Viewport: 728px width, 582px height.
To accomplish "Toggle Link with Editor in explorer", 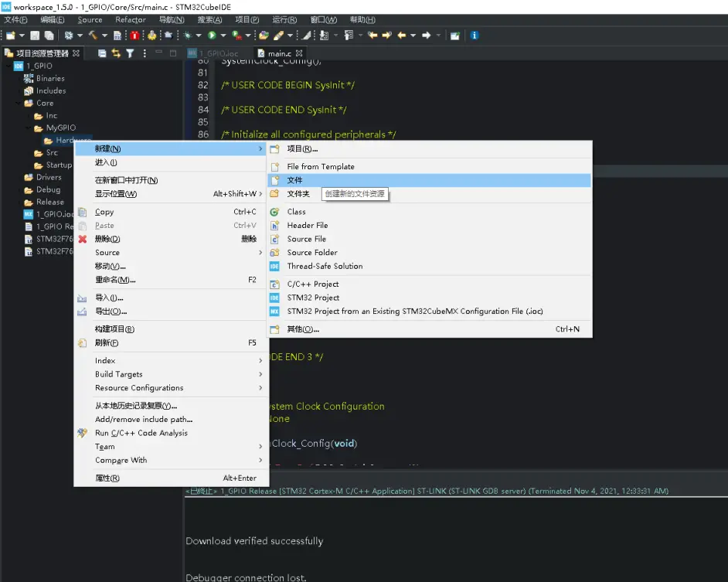I will 116,53.
